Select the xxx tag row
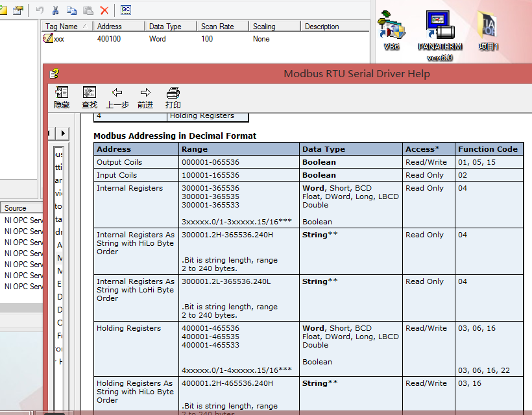This screenshot has height=415, width=532. click(x=58, y=39)
